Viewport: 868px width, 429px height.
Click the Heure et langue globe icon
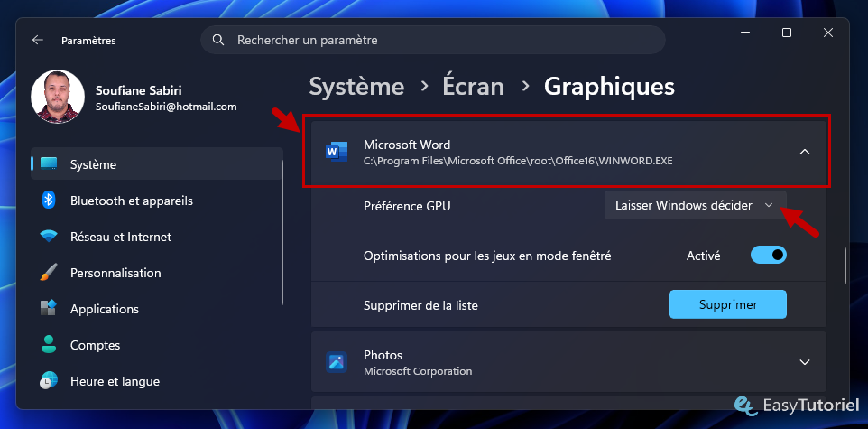[49, 381]
